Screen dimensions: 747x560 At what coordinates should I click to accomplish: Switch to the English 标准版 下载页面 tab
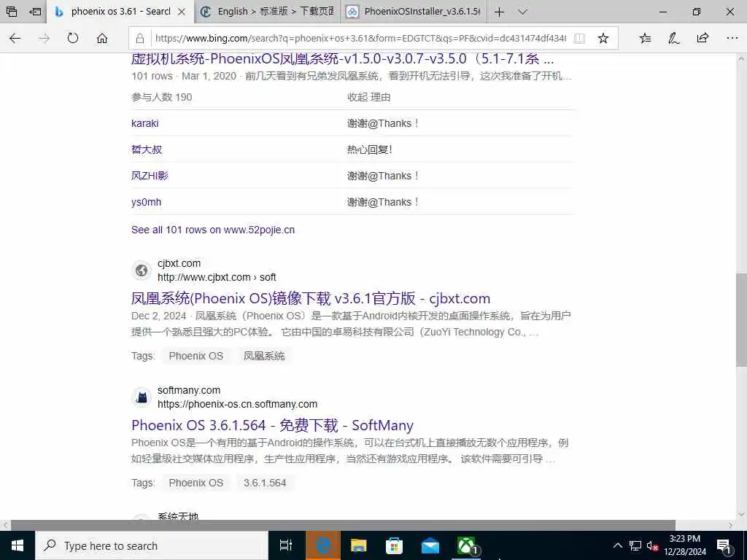tap(267, 12)
